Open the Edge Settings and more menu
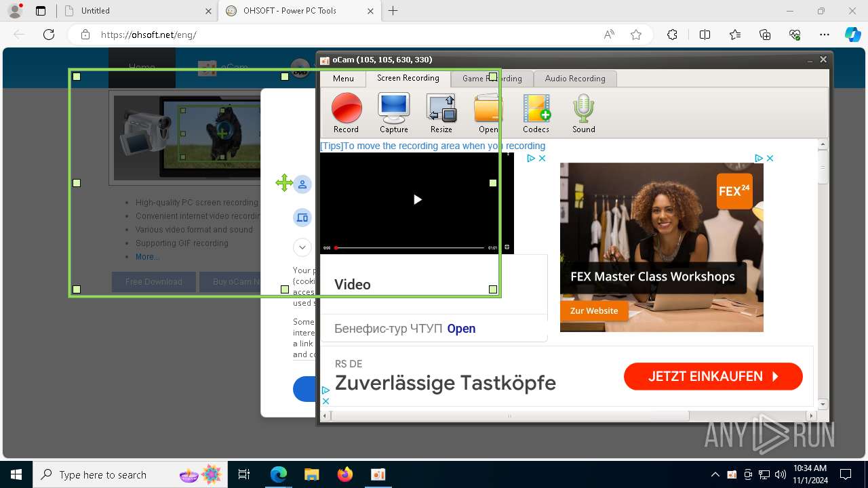 click(x=825, y=35)
